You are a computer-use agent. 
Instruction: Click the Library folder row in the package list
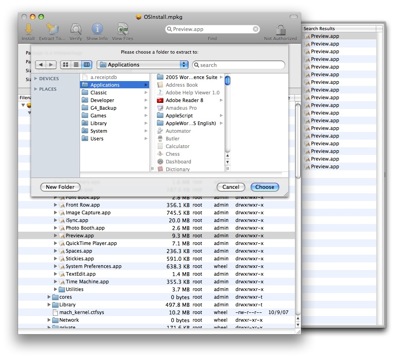[x=157, y=305]
